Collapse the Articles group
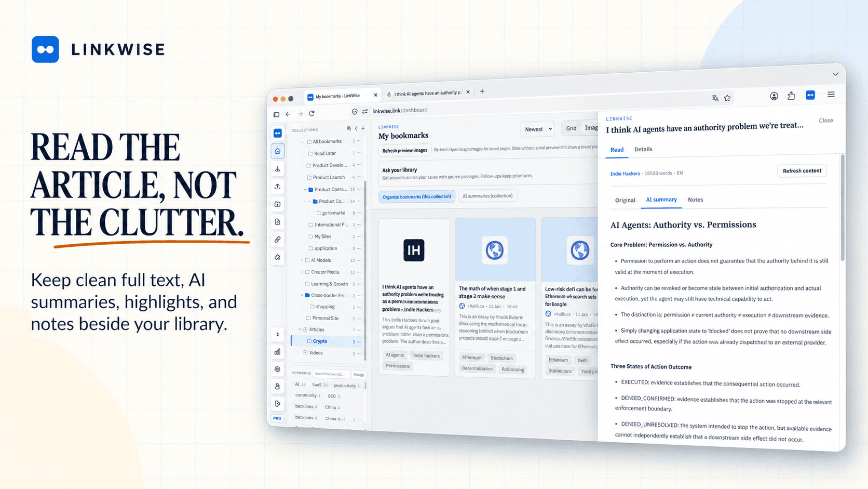 click(300, 329)
